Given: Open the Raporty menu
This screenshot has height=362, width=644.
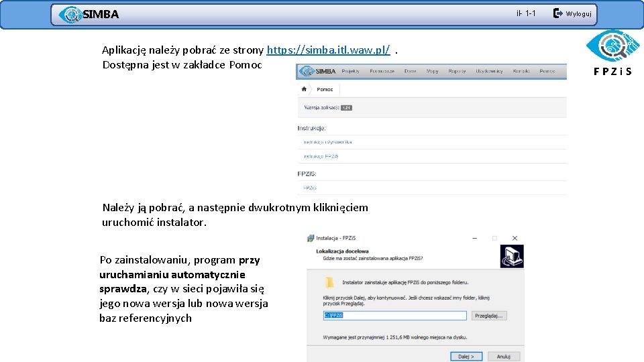Looking at the screenshot, I should 457,71.
